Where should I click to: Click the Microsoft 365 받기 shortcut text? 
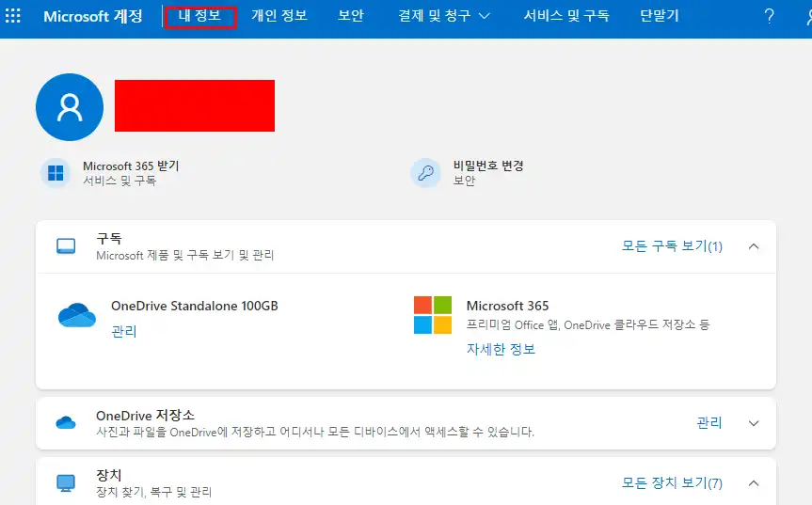[131, 166]
